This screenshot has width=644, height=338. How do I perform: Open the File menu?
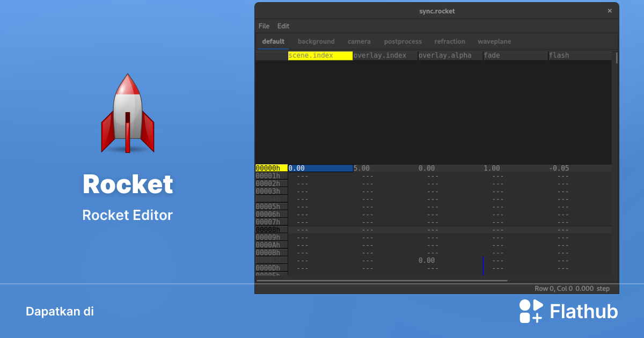point(264,26)
